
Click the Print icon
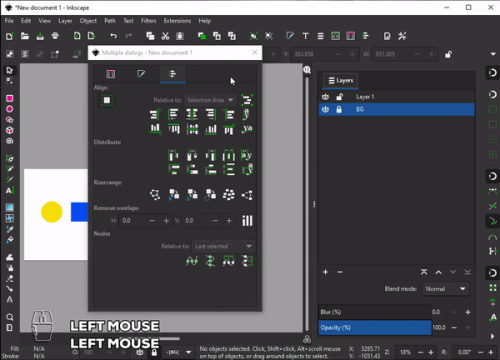55,36
